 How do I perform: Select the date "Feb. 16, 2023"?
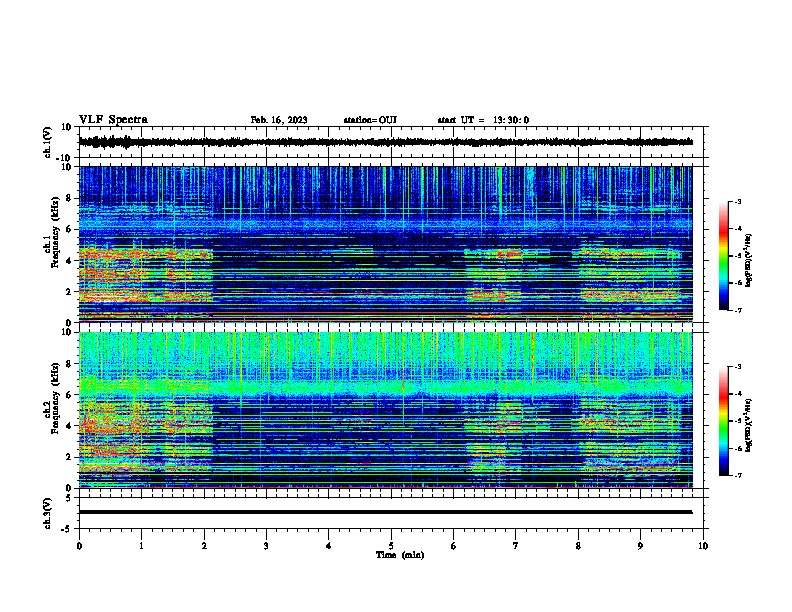(279, 120)
